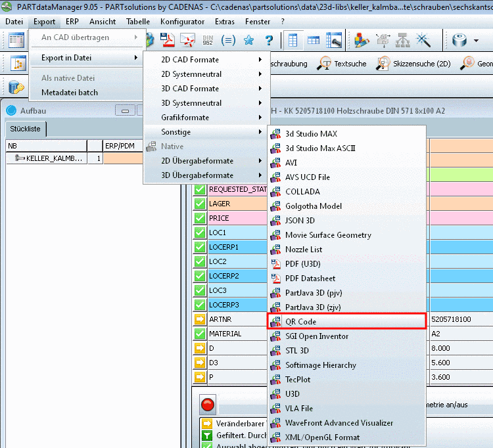Click the QR Code export icon
This screenshot has height=448, width=493.
pyautogui.click(x=276, y=322)
